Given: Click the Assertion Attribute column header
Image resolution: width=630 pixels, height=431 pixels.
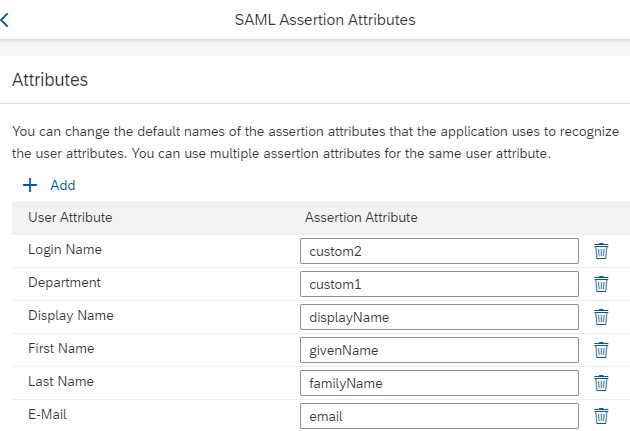Looking at the screenshot, I should (x=361, y=217).
